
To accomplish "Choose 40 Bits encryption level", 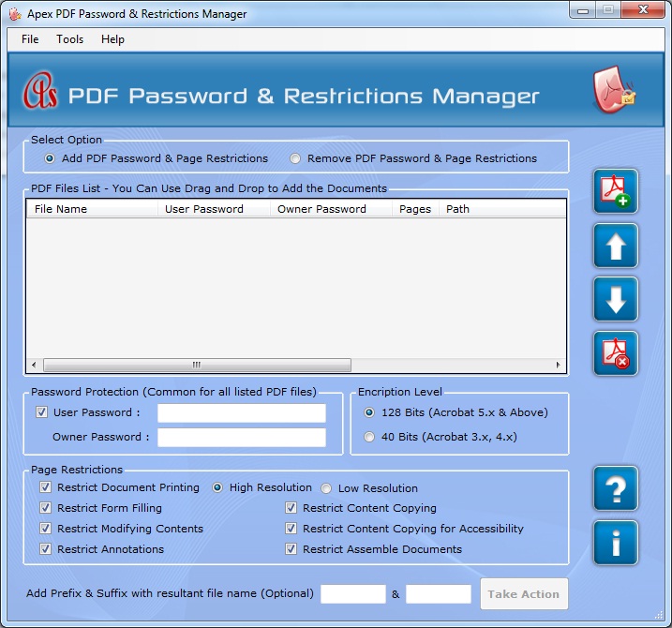I will (369, 437).
